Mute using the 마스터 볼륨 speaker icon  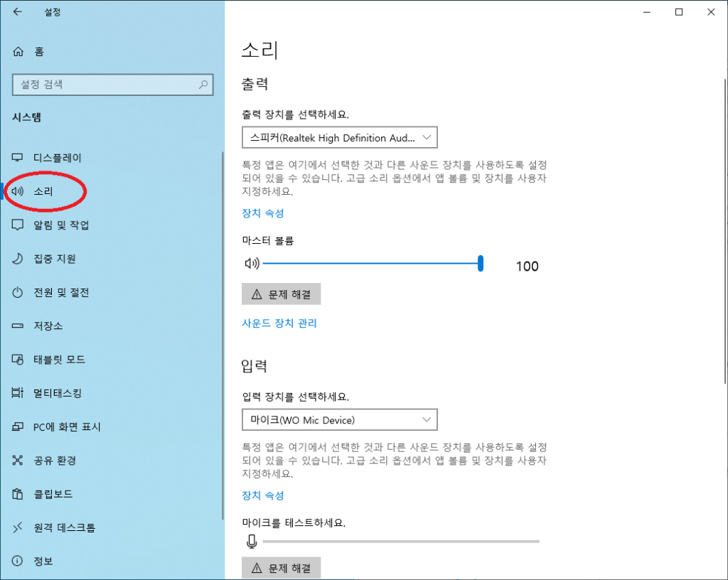click(x=251, y=264)
